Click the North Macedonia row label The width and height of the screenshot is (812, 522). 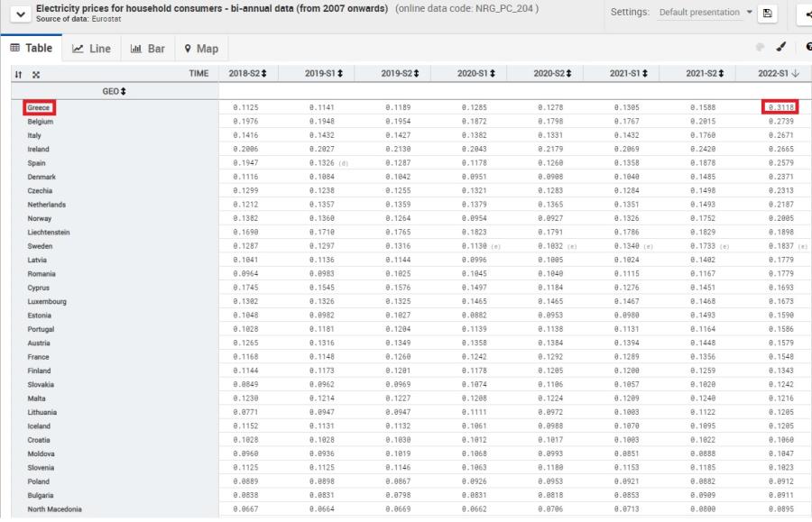click(54, 509)
